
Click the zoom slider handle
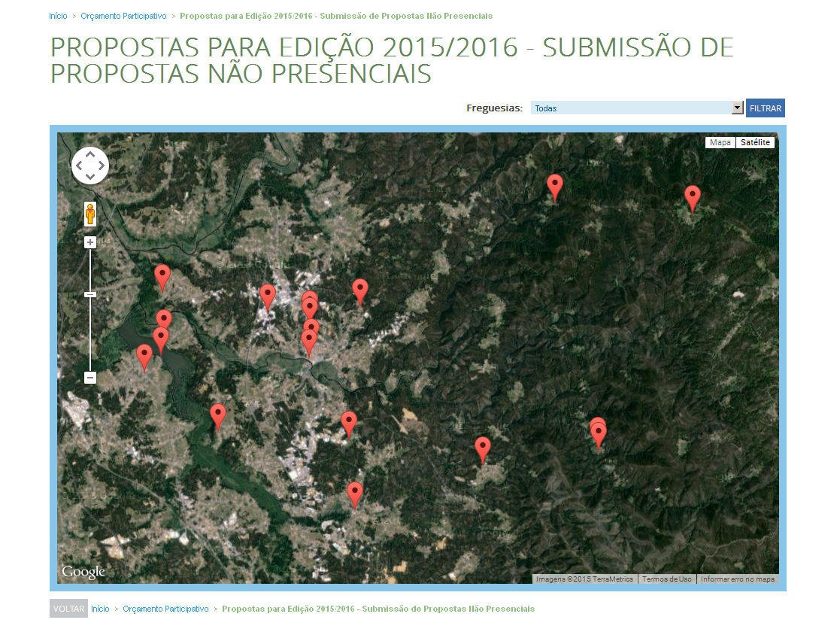click(90, 294)
